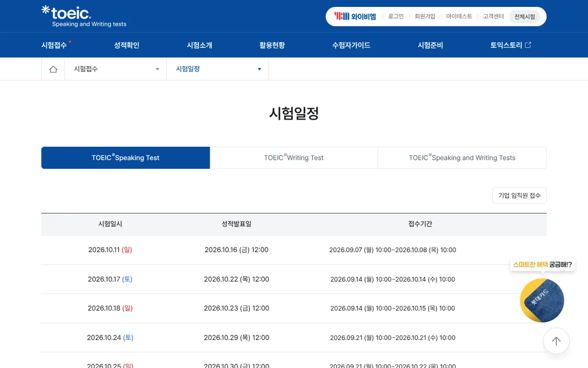Open the 롯데카드 promotional floating banner

pos(542,300)
